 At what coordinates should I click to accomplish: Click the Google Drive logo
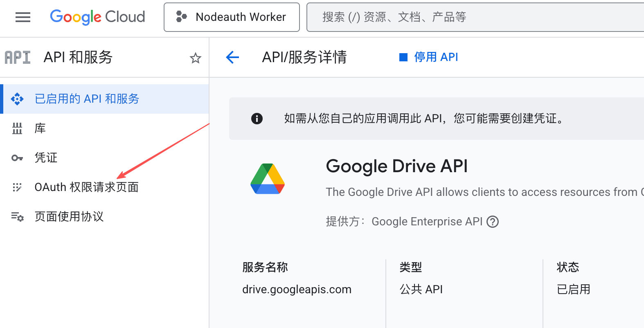point(268,179)
